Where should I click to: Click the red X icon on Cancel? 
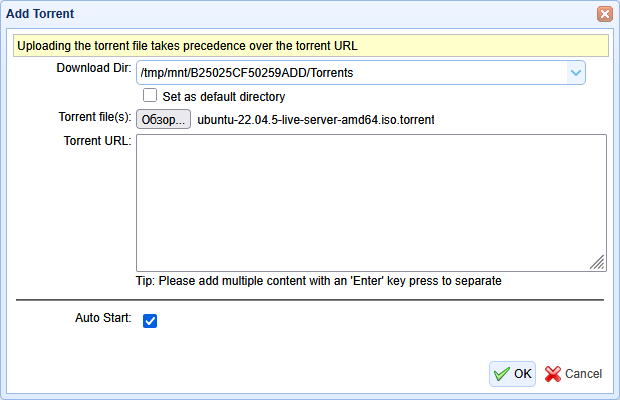[553, 374]
